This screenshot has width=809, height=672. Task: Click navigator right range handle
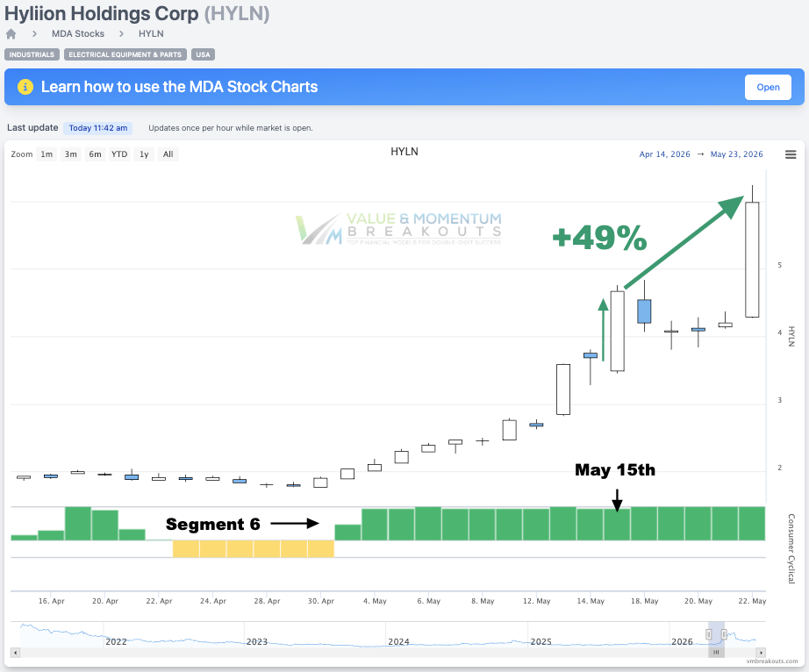[x=725, y=634]
